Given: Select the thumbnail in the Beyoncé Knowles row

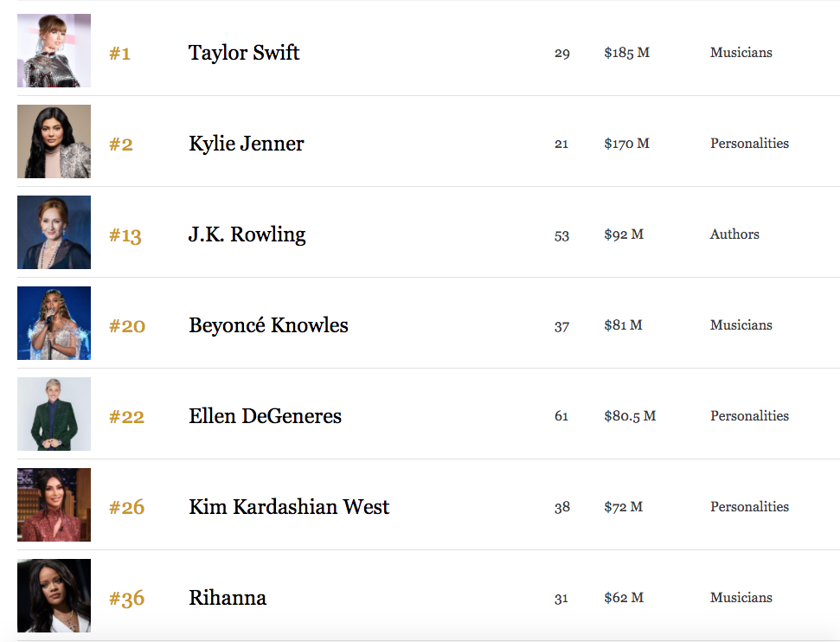Looking at the screenshot, I should click(54, 324).
